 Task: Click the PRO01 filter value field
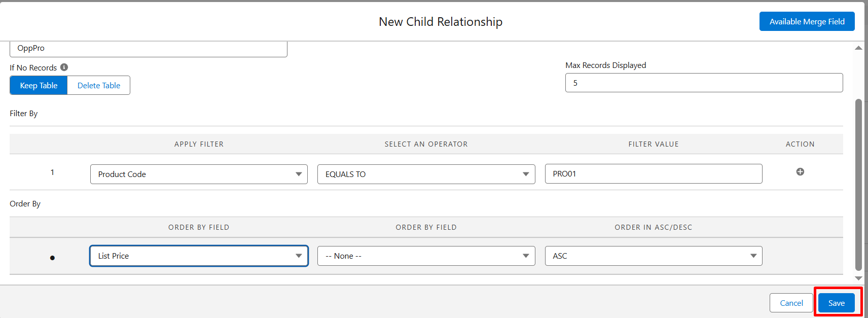coord(653,174)
